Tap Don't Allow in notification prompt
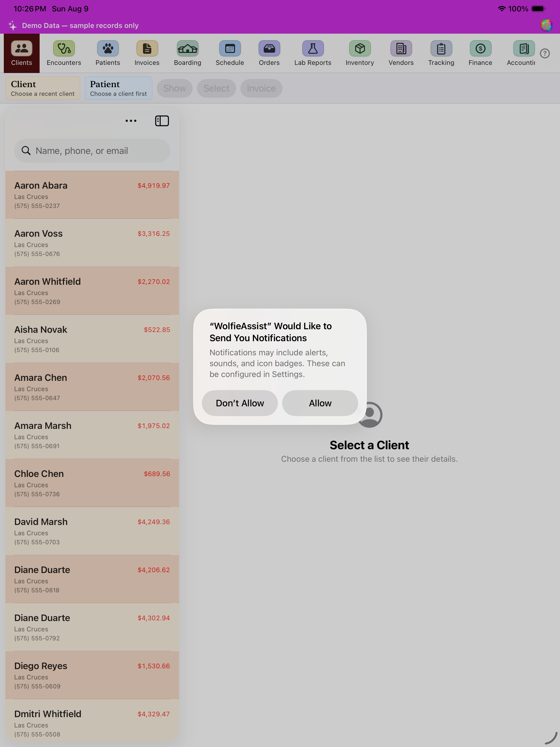Screen dimensions: 560x747 [240, 403]
